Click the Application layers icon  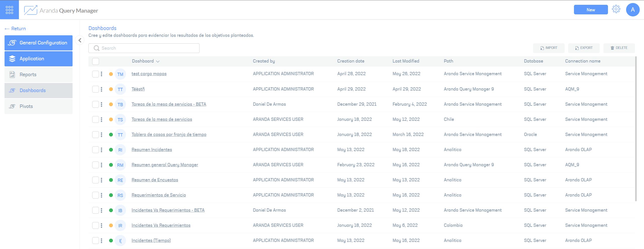point(12,59)
